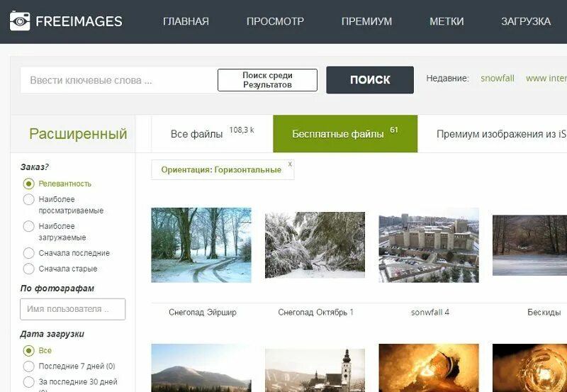This screenshot has height=392, width=567.
Task: Open the ГЛАВНАЯ menu item
Action: (186, 21)
